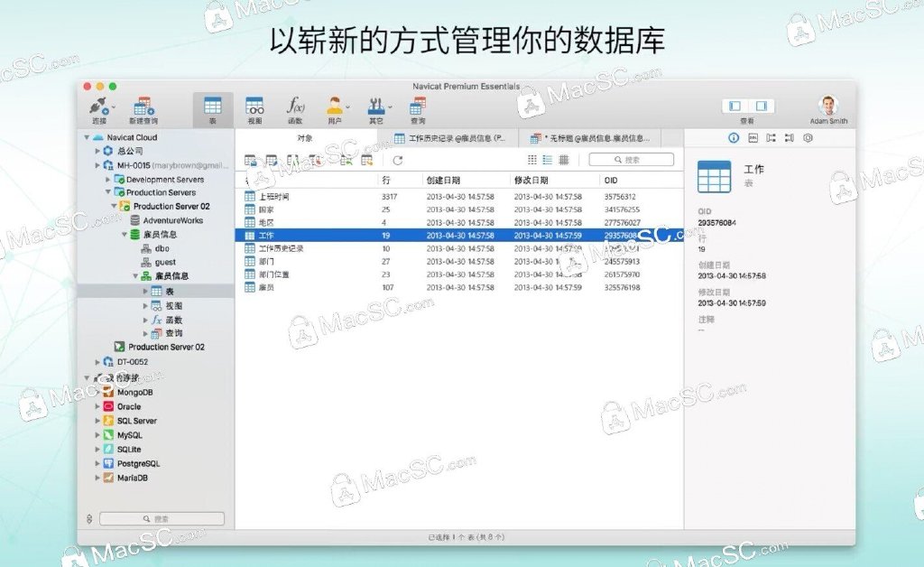Viewport: 924px width, 567px height.
Task: Select the 雇员 table row
Action: click(x=459, y=288)
